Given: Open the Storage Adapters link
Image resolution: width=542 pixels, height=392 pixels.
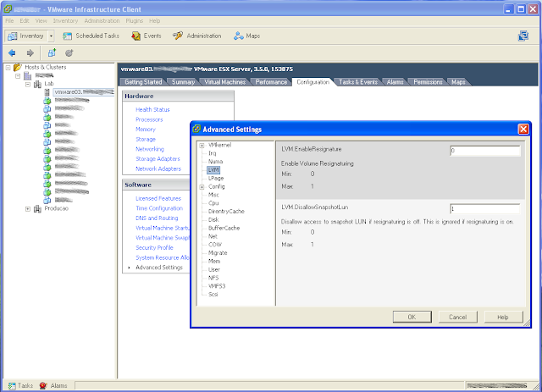Looking at the screenshot, I should coord(158,159).
